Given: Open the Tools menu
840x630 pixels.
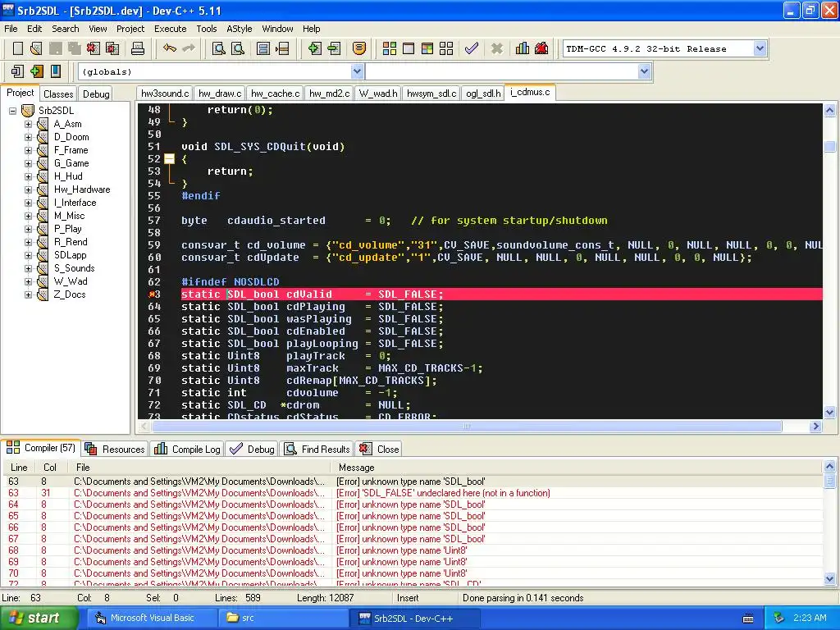Looking at the screenshot, I should click(206, 29).
